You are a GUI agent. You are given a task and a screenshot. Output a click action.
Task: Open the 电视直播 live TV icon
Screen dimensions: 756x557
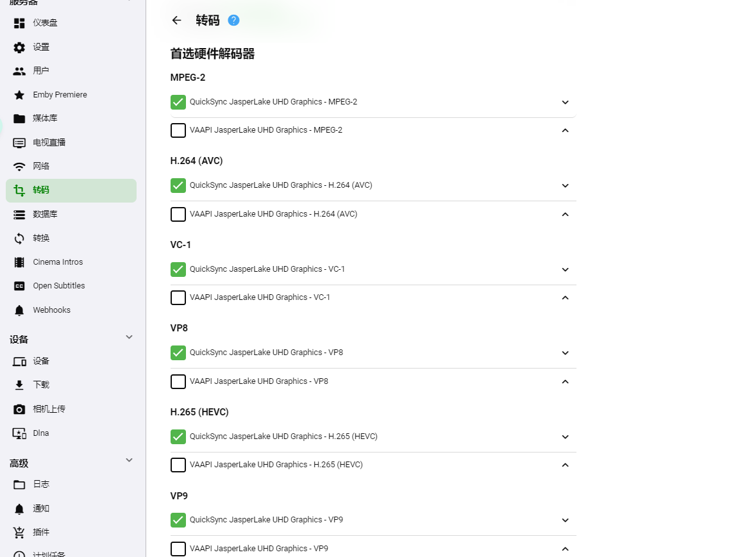[19, 142]
